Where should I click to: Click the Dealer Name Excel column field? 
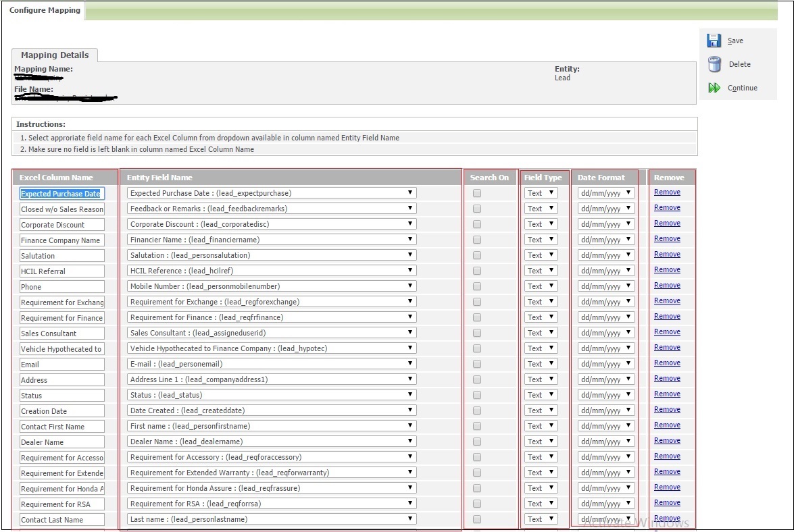pyautogui.click(x=62, y=442)
